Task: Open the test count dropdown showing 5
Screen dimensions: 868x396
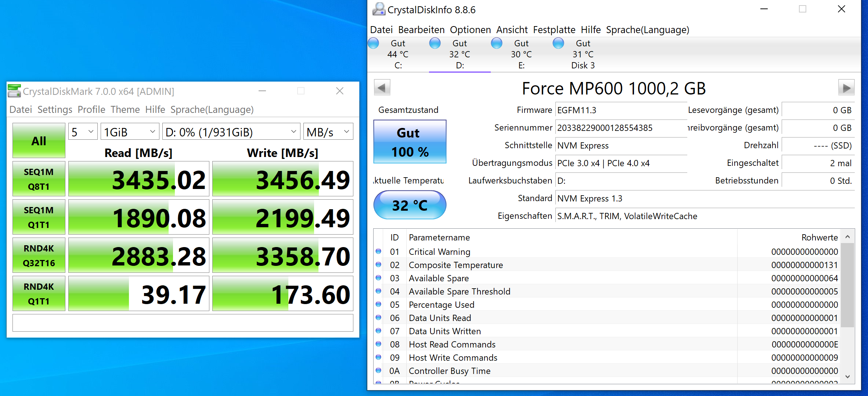Action: (83, 132)
